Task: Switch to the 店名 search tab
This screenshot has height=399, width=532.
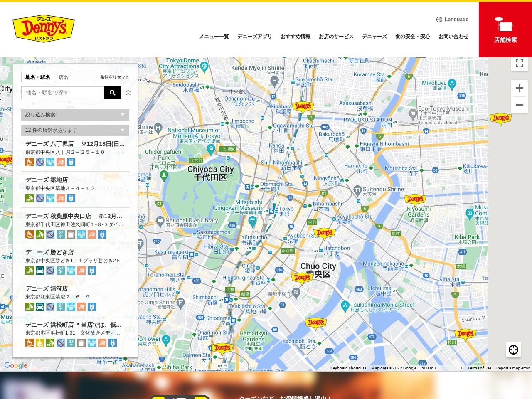Action: coord(64,77)
